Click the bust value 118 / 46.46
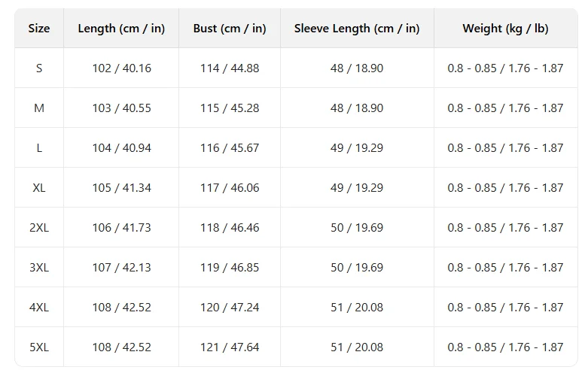The width and height of the screenshot is (588, 370). (x=230, y=228)
